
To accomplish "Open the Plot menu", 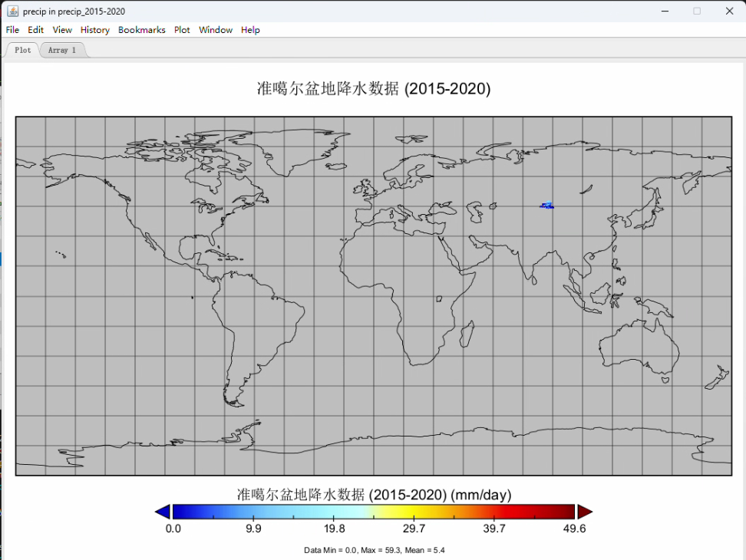I will point(182,30).
